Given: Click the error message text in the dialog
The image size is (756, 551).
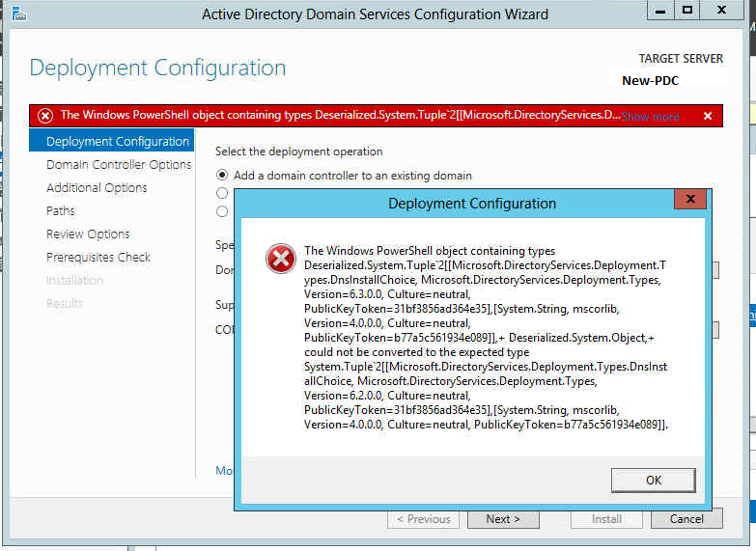Looking at the screenshot, I should tap(486, 338).
